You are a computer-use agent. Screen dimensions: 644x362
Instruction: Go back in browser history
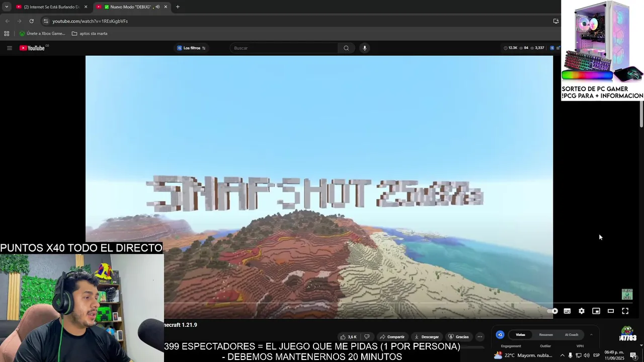tap(7, 21)
